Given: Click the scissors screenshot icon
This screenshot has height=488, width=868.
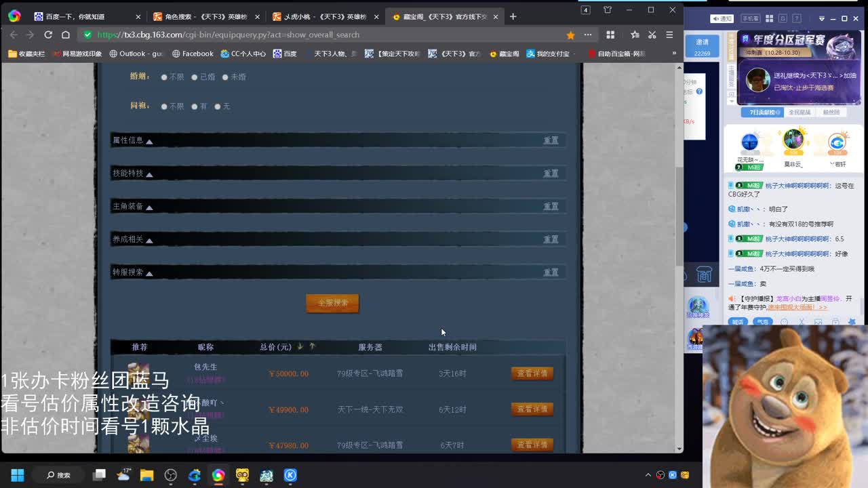Looking at the screenshot, I should tap(652, 35).
